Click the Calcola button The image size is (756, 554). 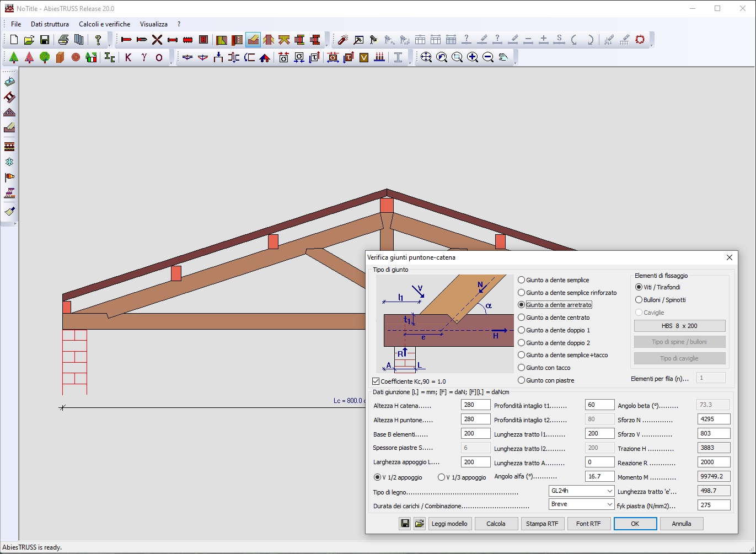click(x=496, y=524)
